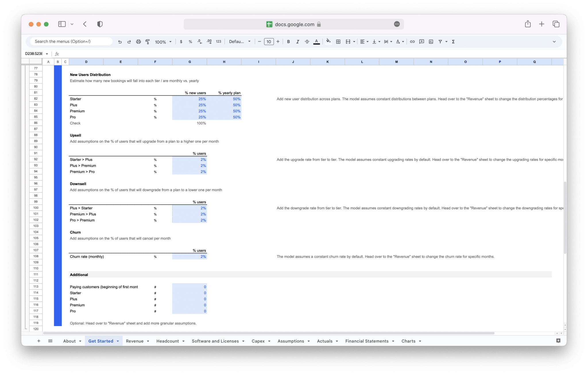Open the font family dropdown
The width and height of the screenshot is (588, 374).
pos(240,41)
